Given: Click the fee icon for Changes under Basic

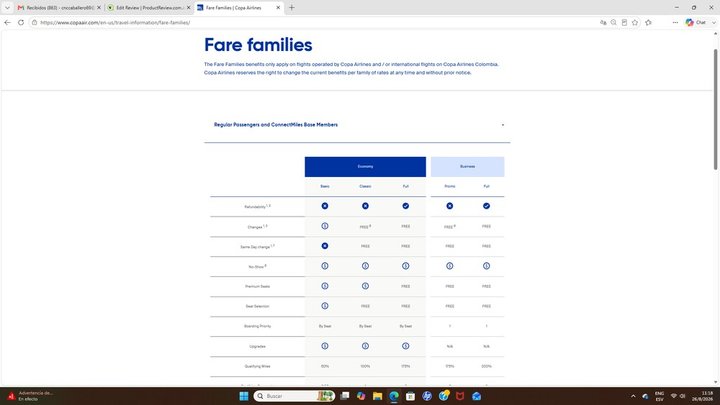Looking at the screenshot, I should [x=325, y=226].
